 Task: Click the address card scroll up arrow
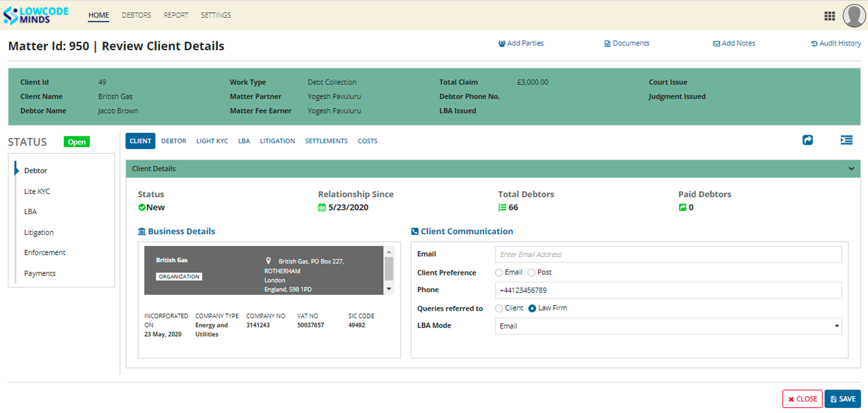pyautogui.click(x=389, y=252)
